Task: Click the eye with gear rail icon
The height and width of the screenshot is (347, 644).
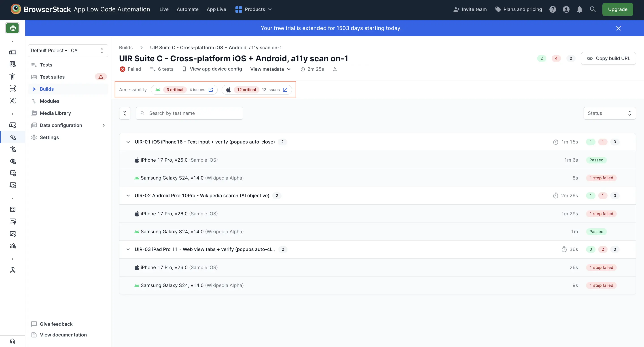Action: 13,161
